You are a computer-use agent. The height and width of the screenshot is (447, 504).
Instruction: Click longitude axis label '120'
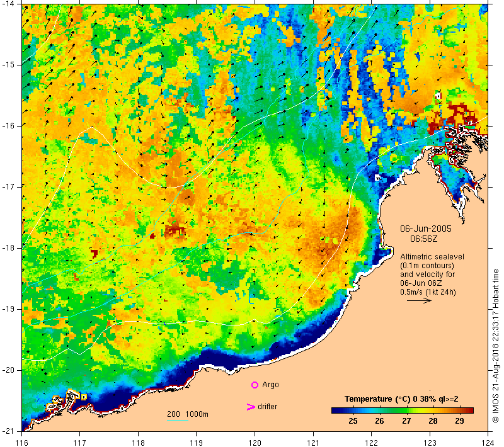pos(255,443)
